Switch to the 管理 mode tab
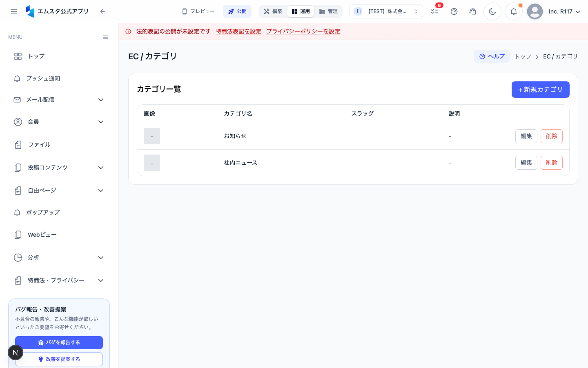Viewport: 588px width, 368px height. (328, 11)
